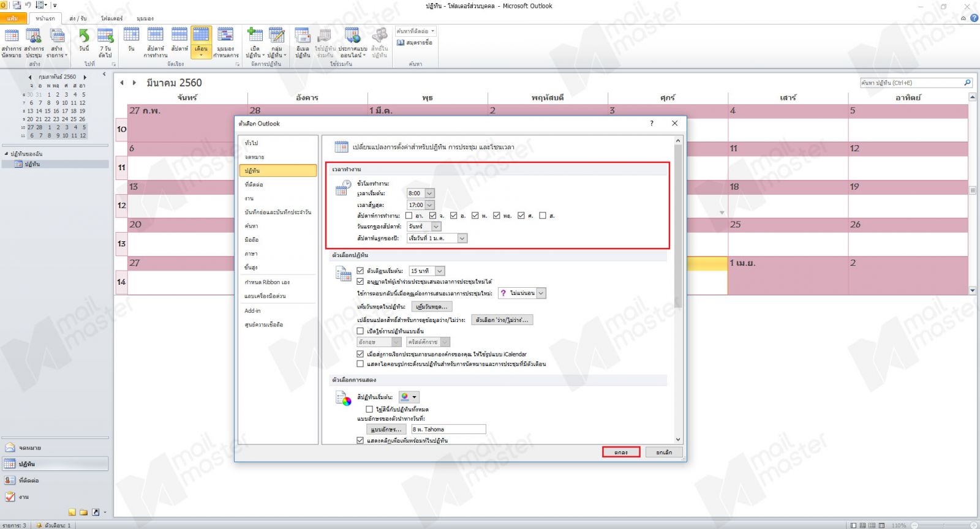The width and height of the screenshot is (980, 529).
Task: Click Next 7 Days (7 วันถัดไป) icon
Action: coord(105,42)
